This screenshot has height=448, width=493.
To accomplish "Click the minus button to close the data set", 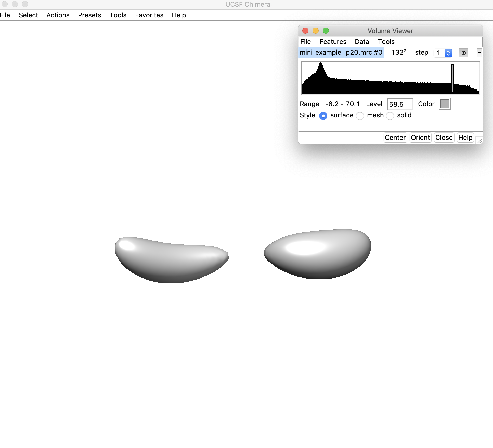I will [x=479, y=53].
